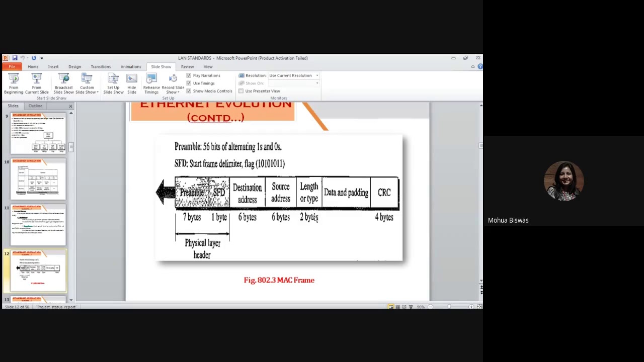Switch to the Transitions tab
This screenshot has height=362, width=644.
coord(101,67)
